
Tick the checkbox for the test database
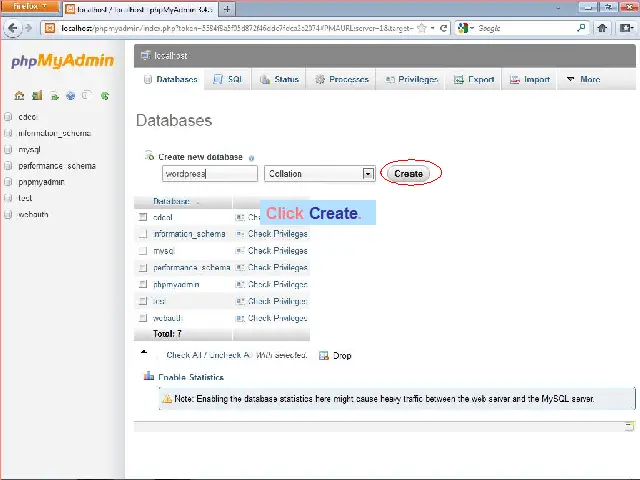coord(143,301)
